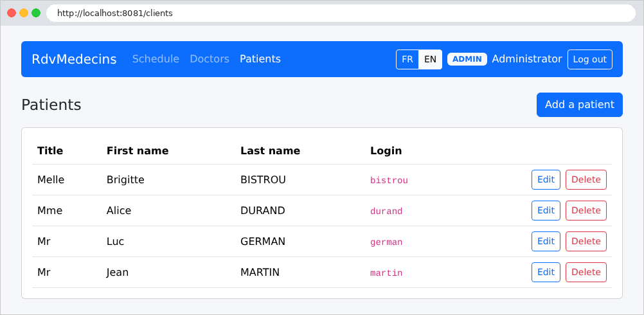Edit patient Brigitte BISTROU
Screen dimensions: 644x315
[546, 179]
